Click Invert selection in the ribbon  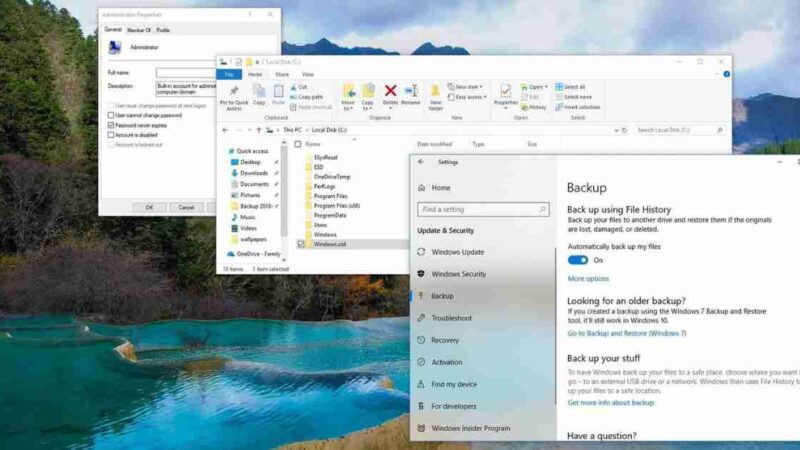[578, 107]
